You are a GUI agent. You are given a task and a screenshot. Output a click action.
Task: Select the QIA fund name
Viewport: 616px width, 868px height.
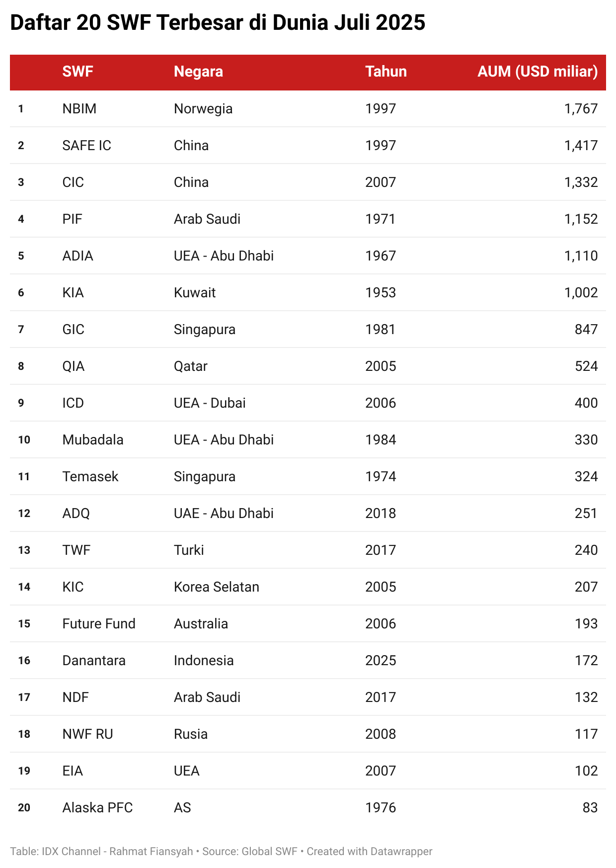tap(74, 366)
